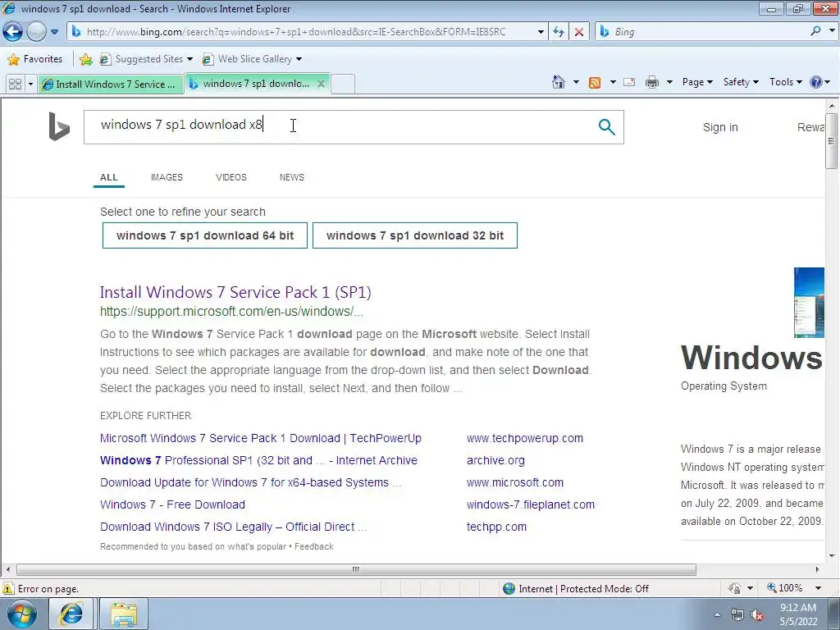The image size is (840, 630).
Task: Expand the Feeds dropdown arrow
Action: pos(613,82)
